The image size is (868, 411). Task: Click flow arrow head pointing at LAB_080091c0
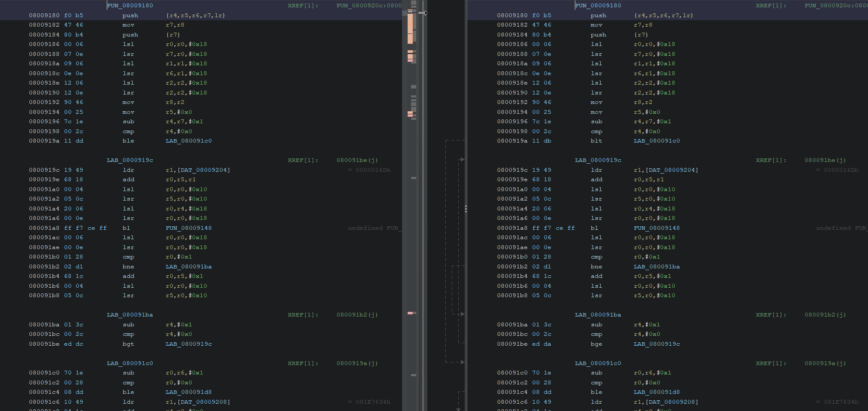(462, 362)
